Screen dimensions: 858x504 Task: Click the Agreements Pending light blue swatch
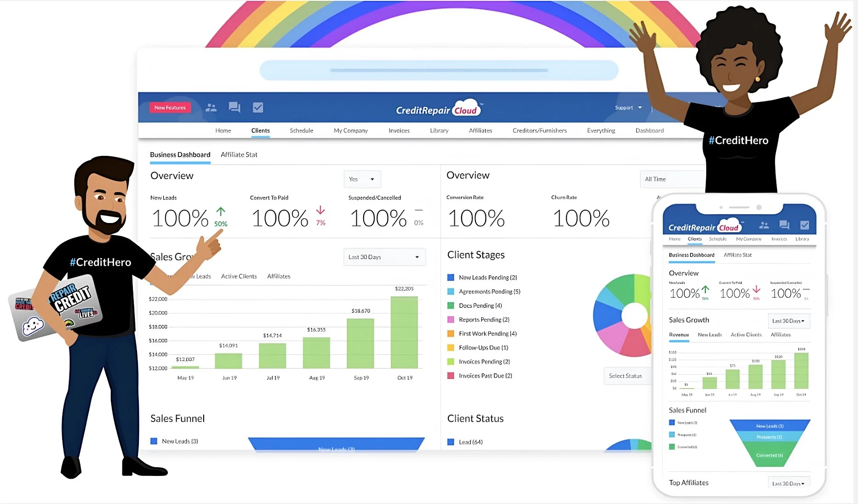pyautogui.click(x=451, y=292)
